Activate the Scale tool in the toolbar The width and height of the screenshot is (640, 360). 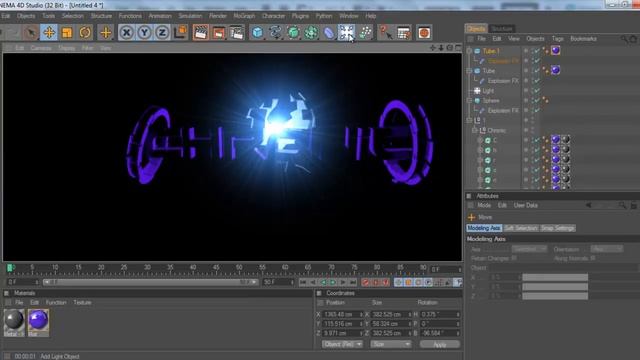click(x=67, y=33)
